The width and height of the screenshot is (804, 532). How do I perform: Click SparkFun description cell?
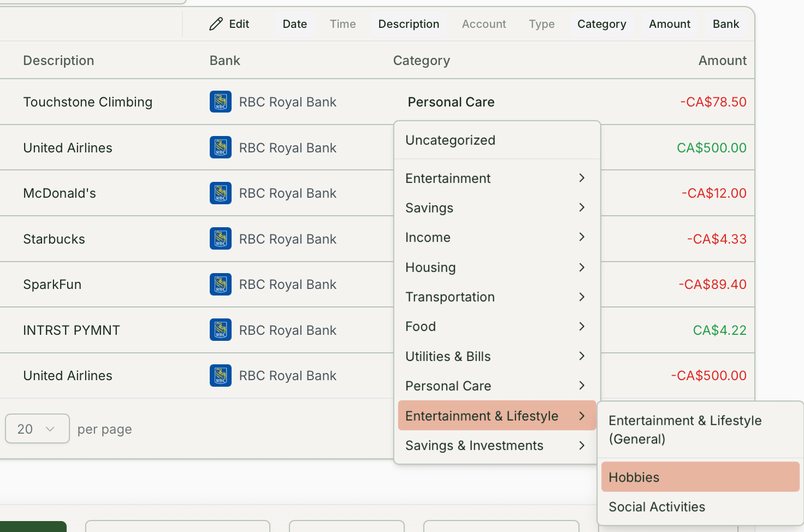tap(52, 285)
